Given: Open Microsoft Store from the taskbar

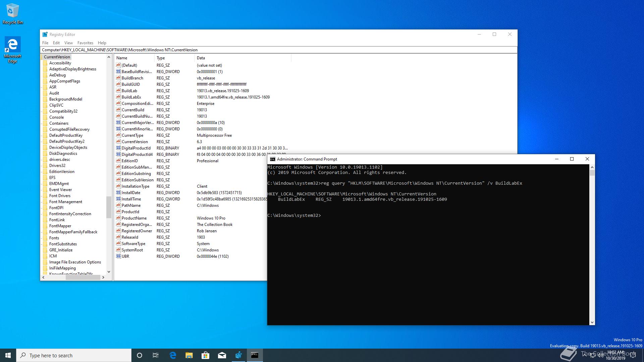Looking at the screenshot, I should click(x=206, y=355).
